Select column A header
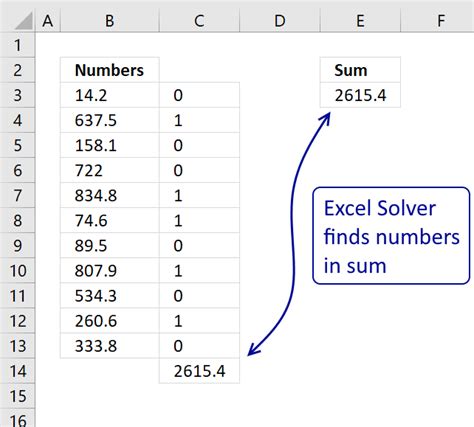474x427 pixels. click(x=48, y=21)
